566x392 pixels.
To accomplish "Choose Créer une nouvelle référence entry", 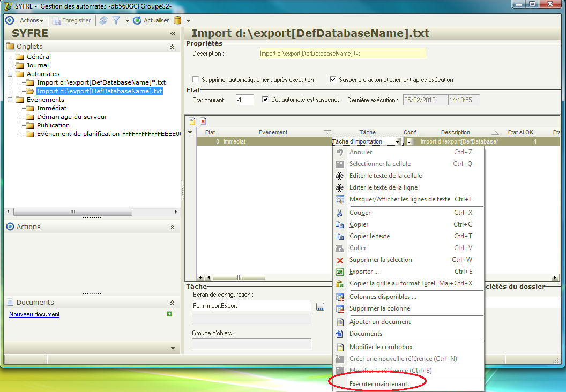I will [x=408, y=359].
